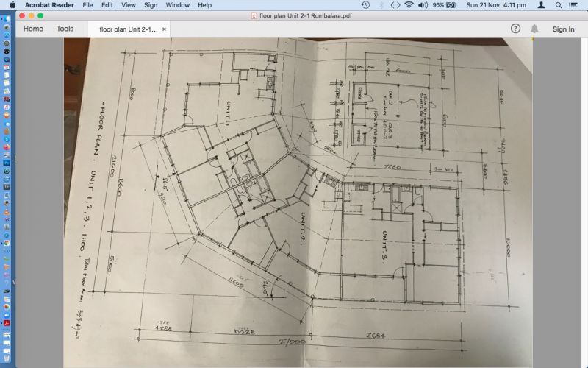Open the File menu
The width and height of the screenshot is (588, 368).
[x=87, y=5]
